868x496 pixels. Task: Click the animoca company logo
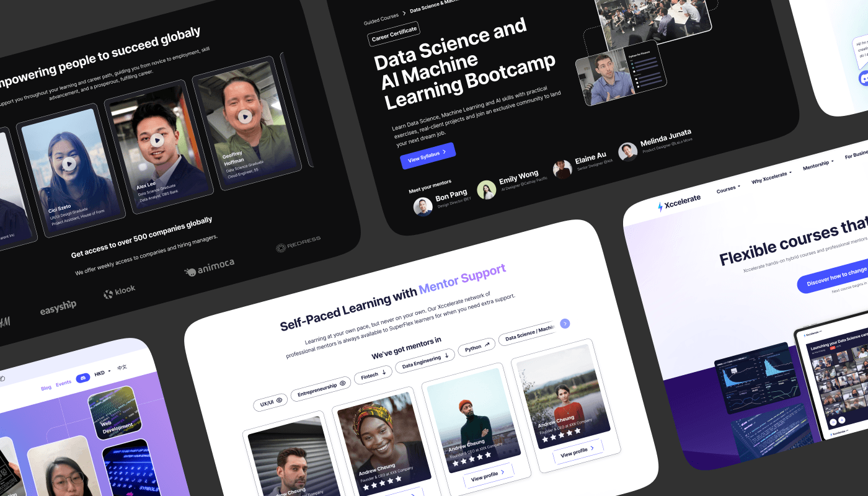[209, 267]
